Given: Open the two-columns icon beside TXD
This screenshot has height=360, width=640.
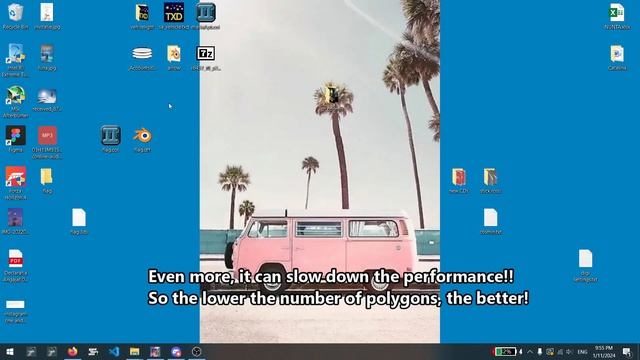Looking at the screenshot, I should tap(206, 12).
